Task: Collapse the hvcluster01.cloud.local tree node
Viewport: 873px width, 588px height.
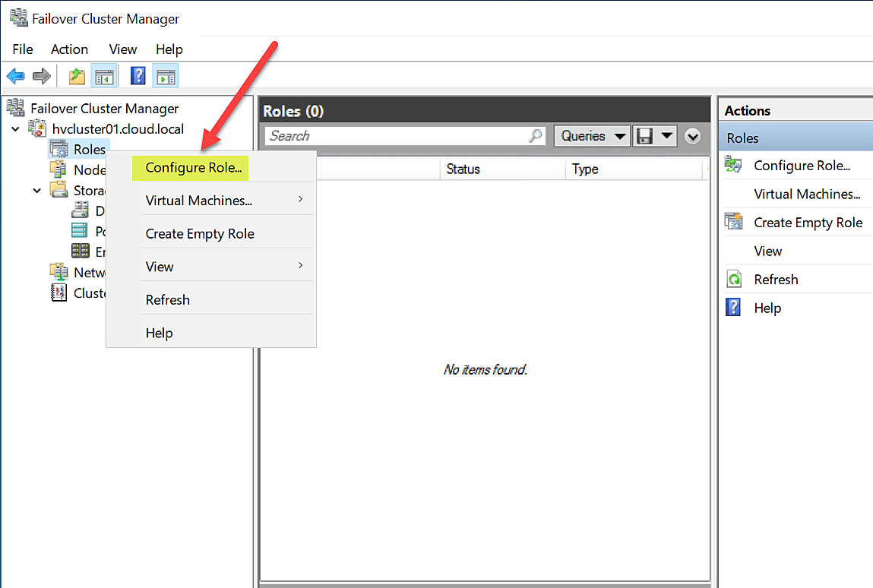Action: tap(16, 129)
